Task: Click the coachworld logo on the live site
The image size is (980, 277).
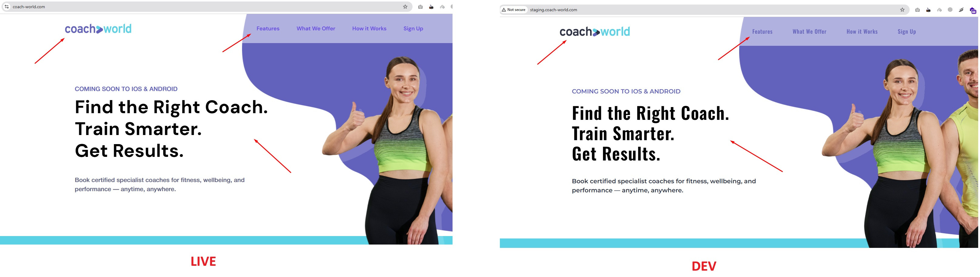Action: [x=98, y=29]
